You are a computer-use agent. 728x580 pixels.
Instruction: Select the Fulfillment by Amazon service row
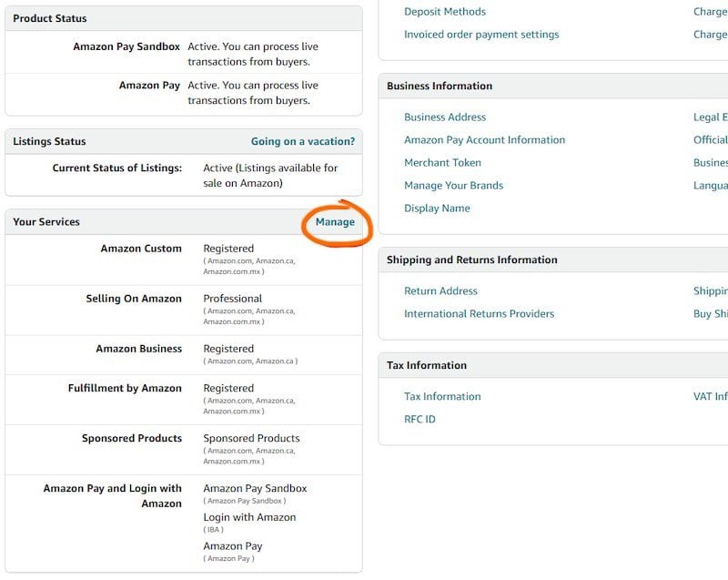tap(184, 400)
